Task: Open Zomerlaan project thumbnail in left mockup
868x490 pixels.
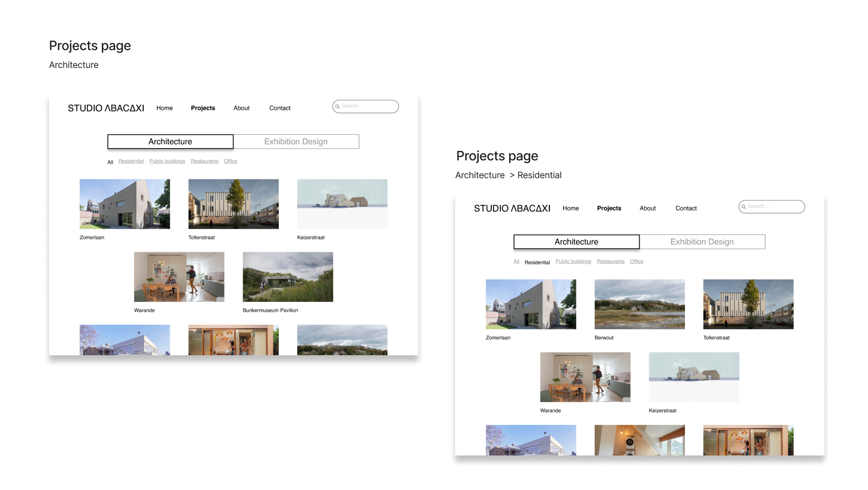Action: point(125,204)
